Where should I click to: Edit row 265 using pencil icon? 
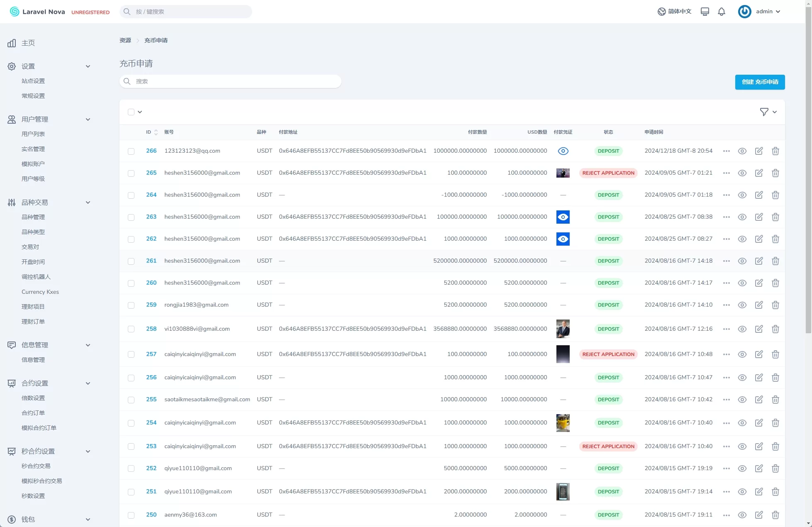(x=758, y=173)
